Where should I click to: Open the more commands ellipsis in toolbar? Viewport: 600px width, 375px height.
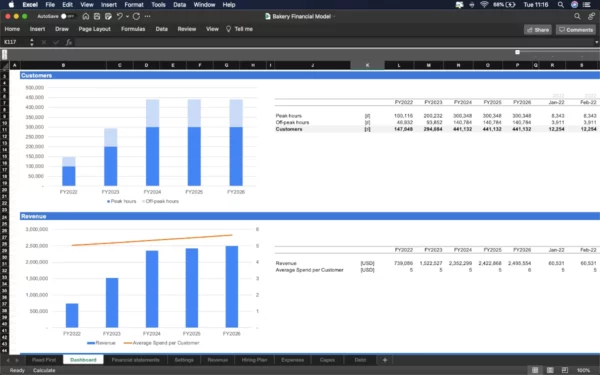pyautogui.click(x=147, y=16)
